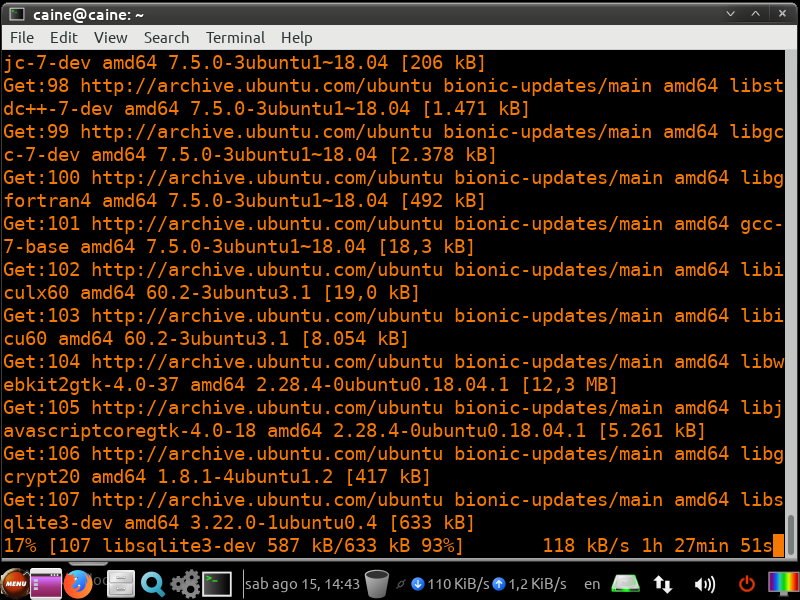Open the file cabinet file manager icon
Image resolution: width=800 pixels, height=600 pixels.
(121, 584)
